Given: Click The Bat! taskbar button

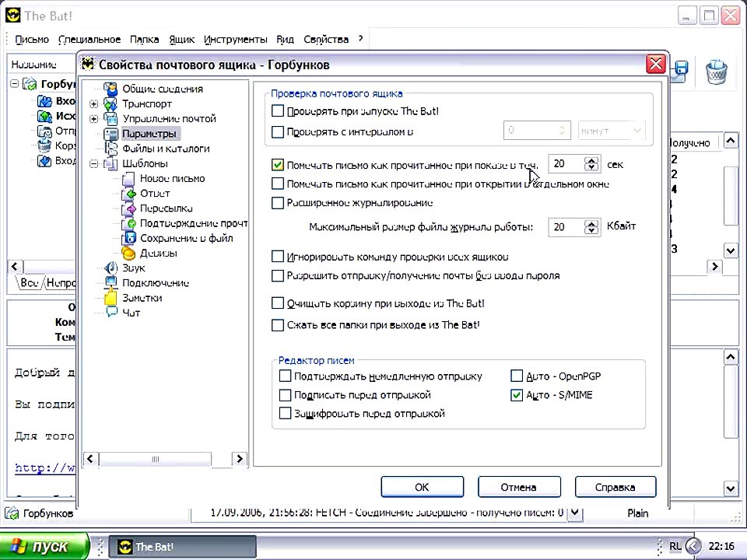Looking at the screenshot, I should click(x=182, y=547).
